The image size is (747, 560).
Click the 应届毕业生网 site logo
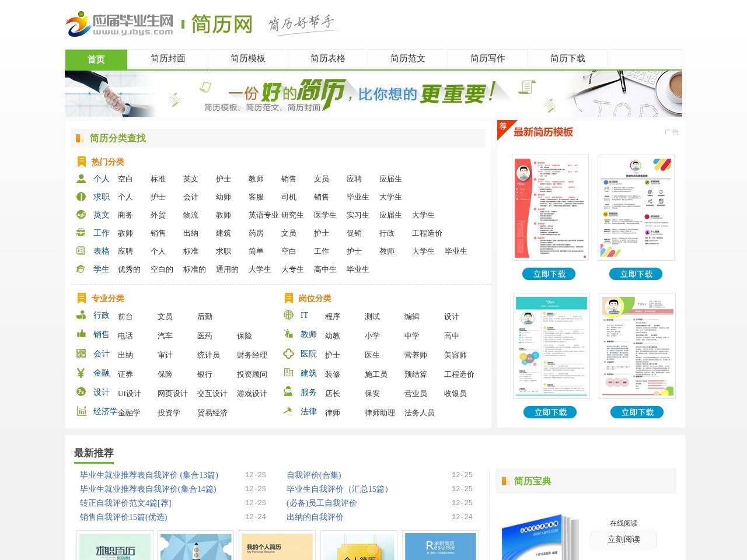tap(120, 24)
